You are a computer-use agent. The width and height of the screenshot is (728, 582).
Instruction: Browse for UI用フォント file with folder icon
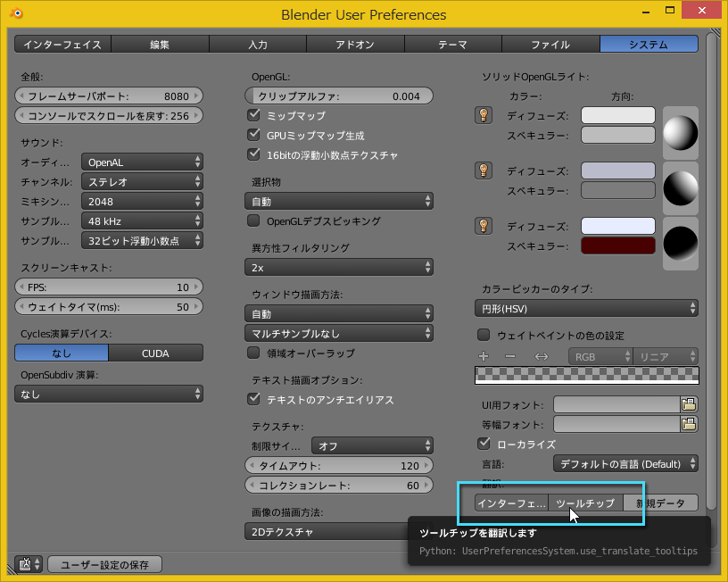click(689, 404)
